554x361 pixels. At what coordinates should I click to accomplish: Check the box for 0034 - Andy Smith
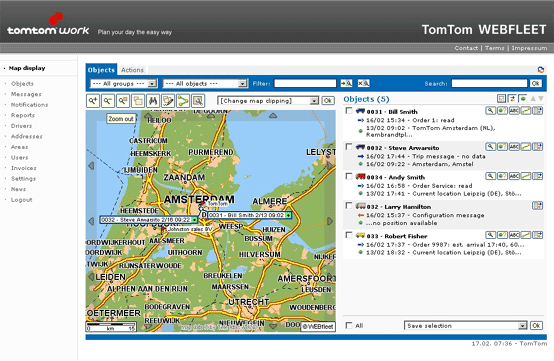pos(349,176)
